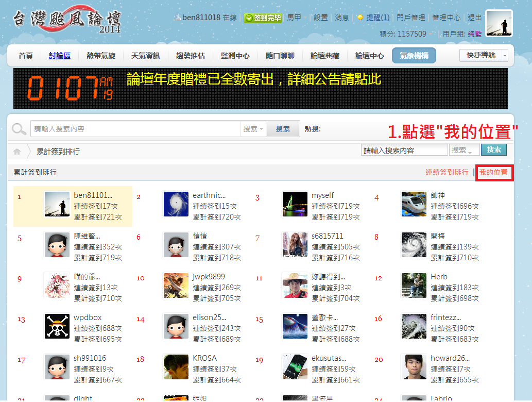Image resolution: width=532 pixels, height=402 pixels.
Task: Open 論壇中心 navigation item
Action: (369, 56)
